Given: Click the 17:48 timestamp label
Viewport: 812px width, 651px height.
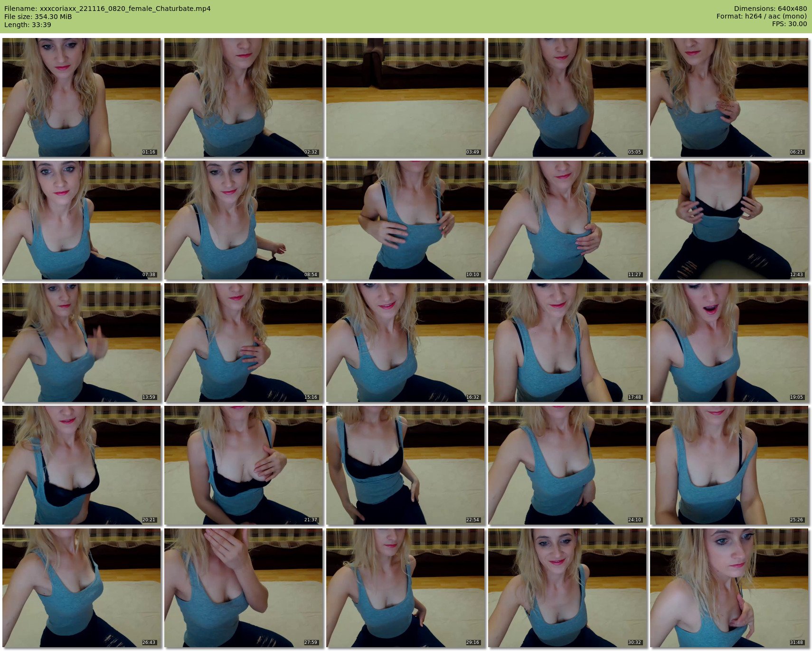Looking at the screenshot, I should [x=634, y=397].
